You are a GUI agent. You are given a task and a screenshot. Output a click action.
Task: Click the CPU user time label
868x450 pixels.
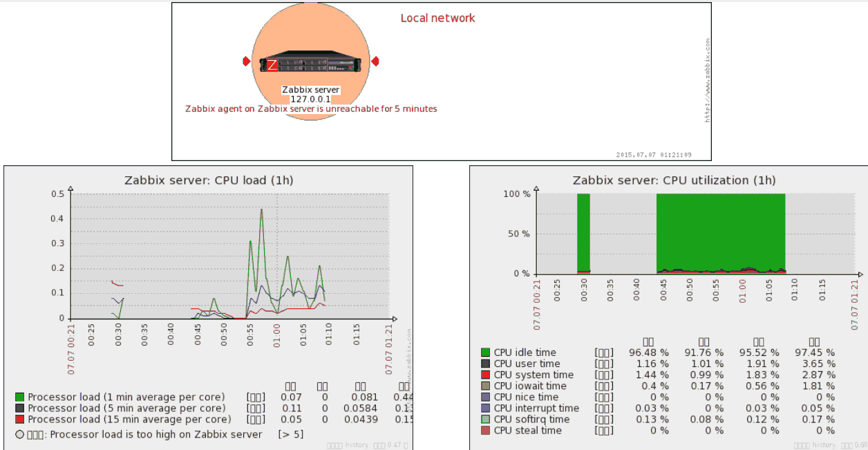coord(527,364)
